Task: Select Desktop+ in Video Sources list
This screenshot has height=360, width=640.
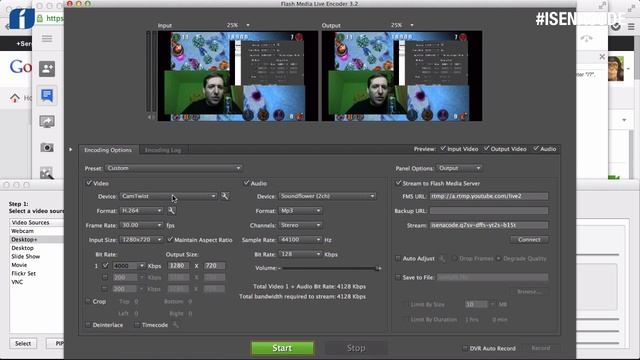Action: point(37,239)
